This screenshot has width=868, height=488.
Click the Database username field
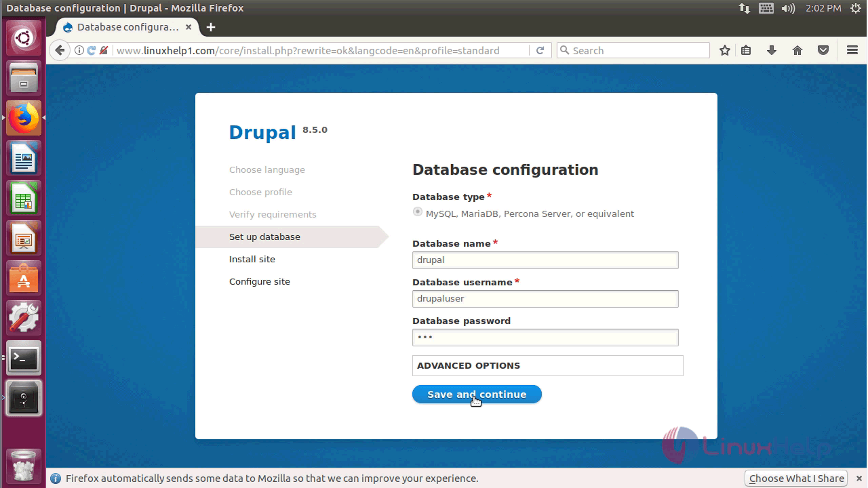(545, 299)
